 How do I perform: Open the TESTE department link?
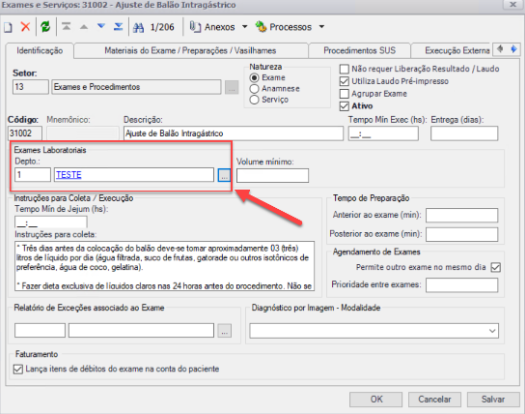pos(69,175)
